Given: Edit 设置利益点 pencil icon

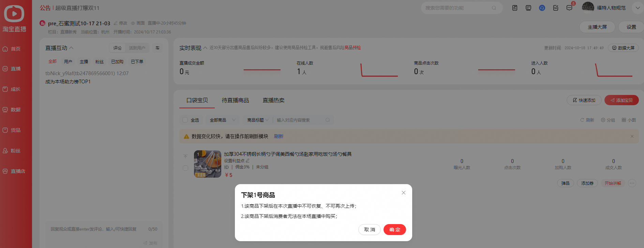Looking at the screenshot, I should pos(248,161).
